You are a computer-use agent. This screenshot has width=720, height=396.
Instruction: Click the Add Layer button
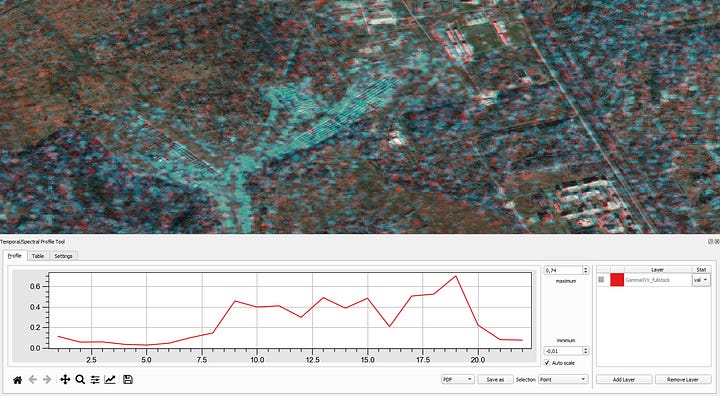coord(624,379)
